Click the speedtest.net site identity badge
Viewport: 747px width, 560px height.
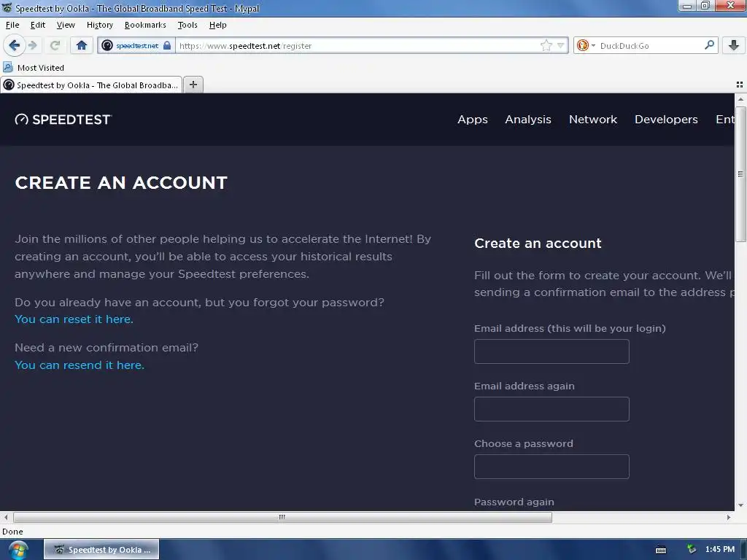click(x=136, y=46)
